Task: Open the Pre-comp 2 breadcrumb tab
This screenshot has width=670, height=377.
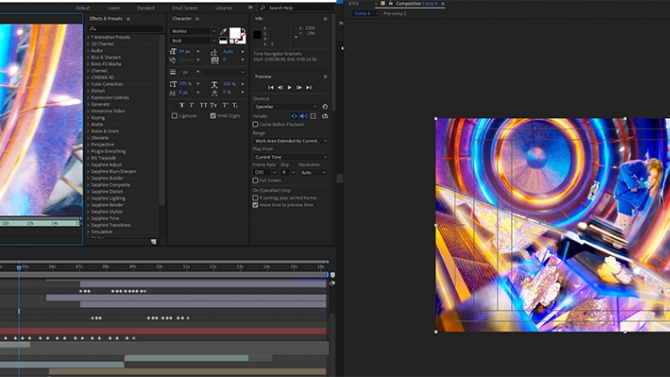Action: [394, 13]
